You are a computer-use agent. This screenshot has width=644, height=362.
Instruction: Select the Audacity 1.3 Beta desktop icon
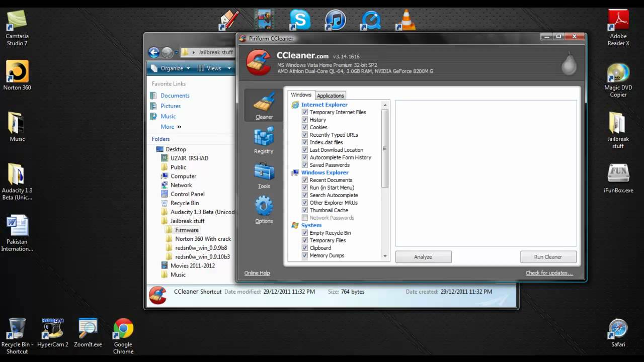17,182
